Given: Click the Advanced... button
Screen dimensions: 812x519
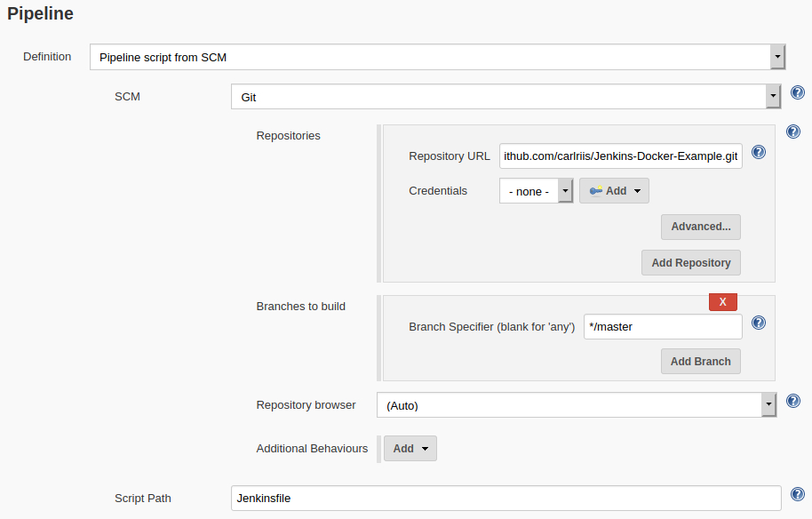Looking at the screenshot, I should (700, 227).
